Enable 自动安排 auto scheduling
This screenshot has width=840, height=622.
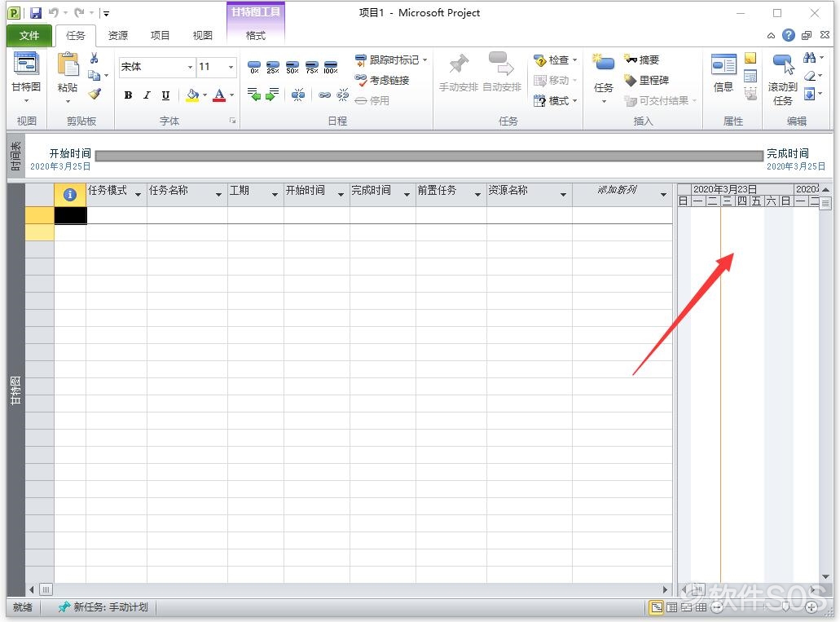coord(502,72)
